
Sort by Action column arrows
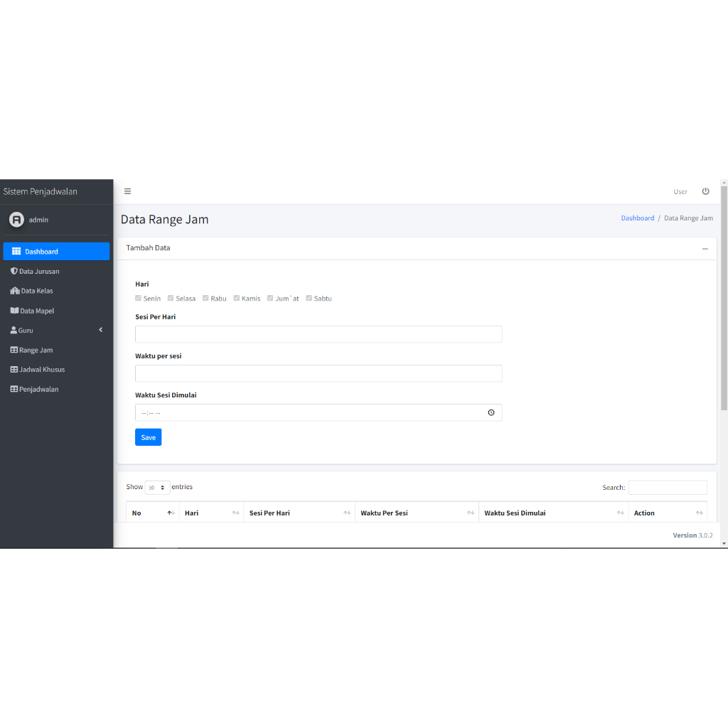click(x=700, y=513)
